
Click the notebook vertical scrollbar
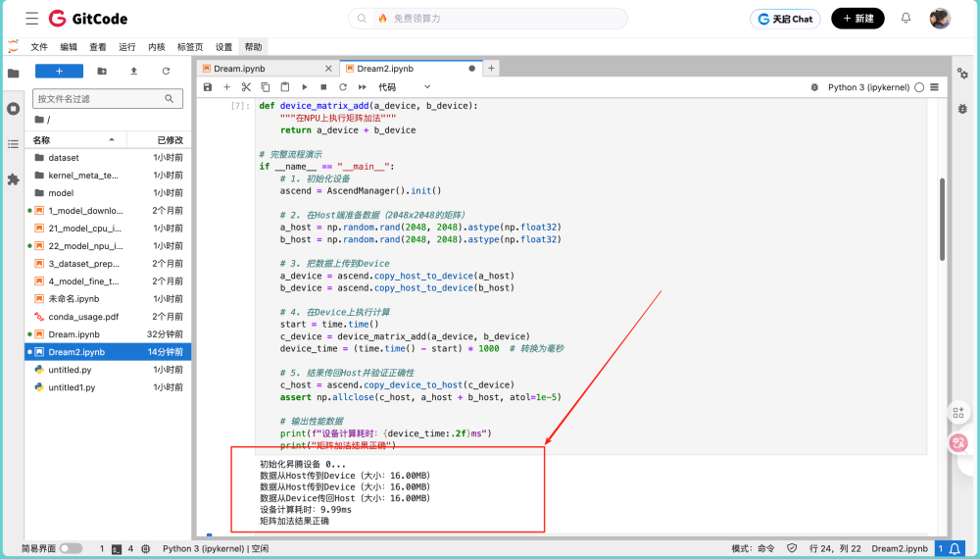pos(942,219)
